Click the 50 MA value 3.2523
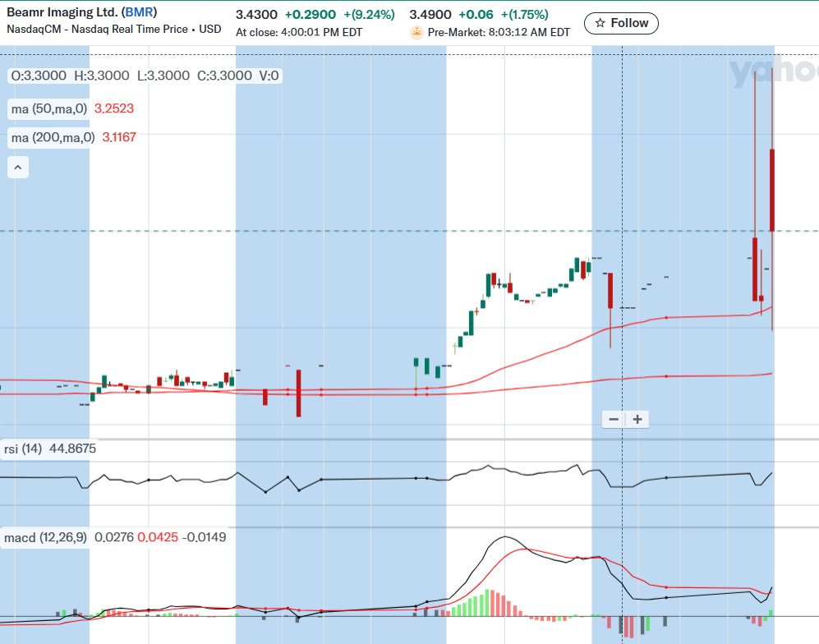Viewport: 819px width, 644px height. [x=114, y=108]
